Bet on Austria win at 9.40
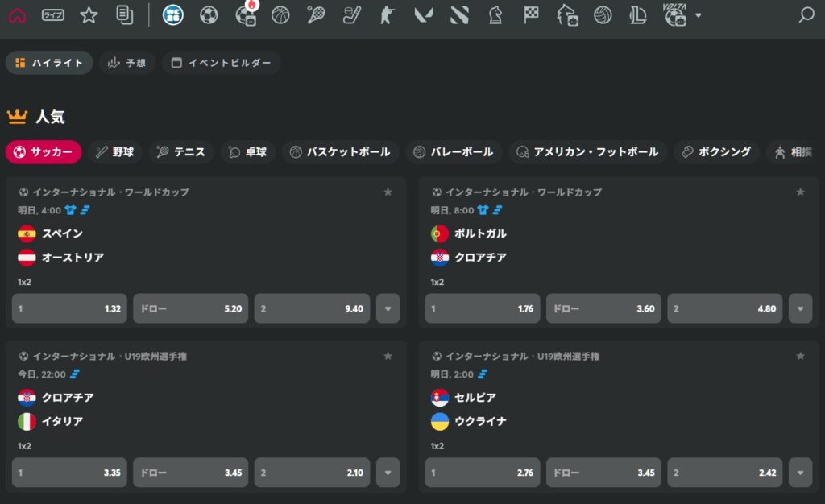 312,308
